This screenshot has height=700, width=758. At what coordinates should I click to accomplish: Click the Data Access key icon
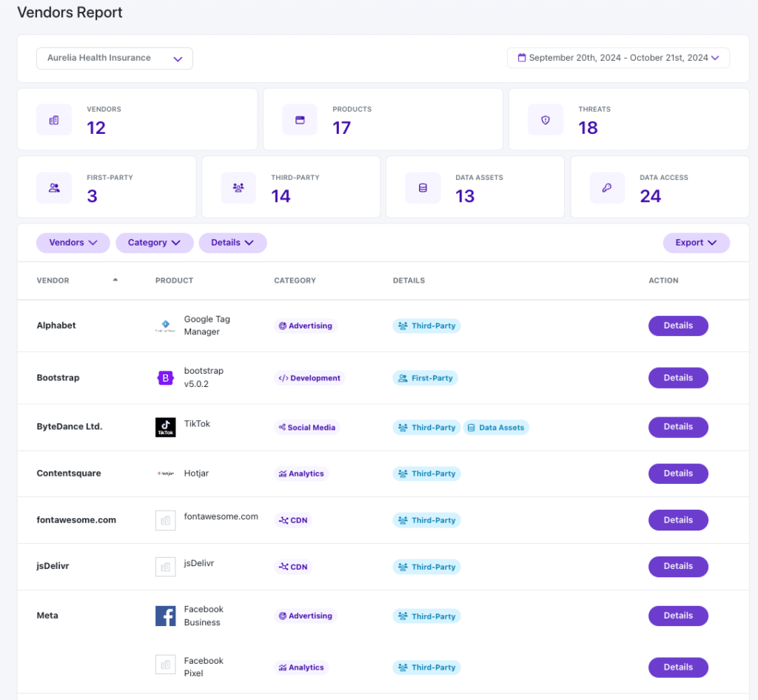607,188
